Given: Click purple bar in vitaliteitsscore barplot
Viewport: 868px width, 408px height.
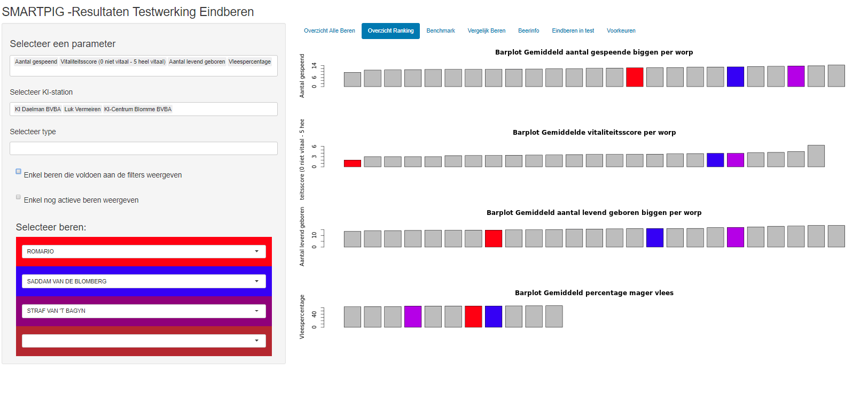Looking at the screenshot, I should coord(735,160).
